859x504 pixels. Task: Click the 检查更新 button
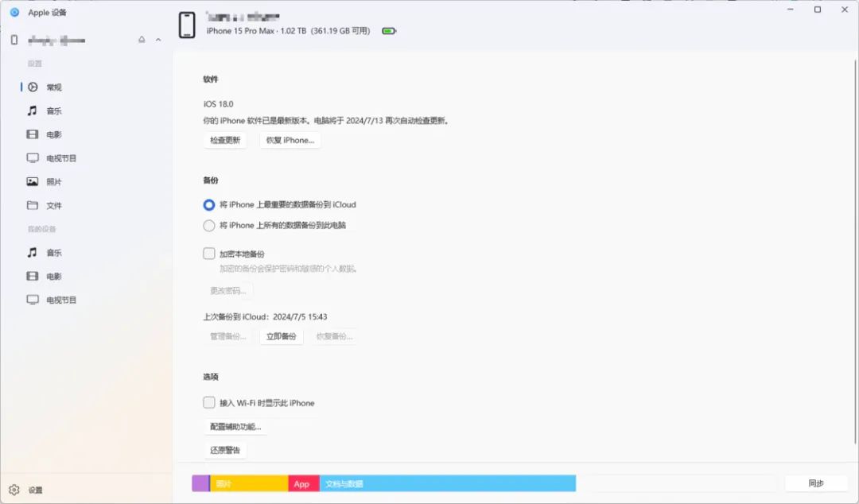225,140
